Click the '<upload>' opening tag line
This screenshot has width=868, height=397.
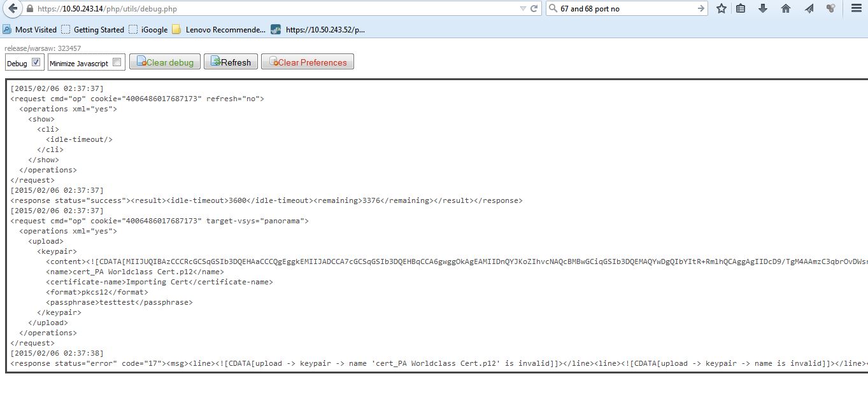(x=46, y=241)
